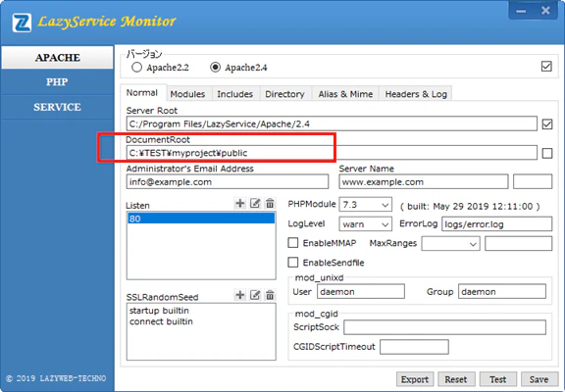This screenshot has height=392, width=565.
Task: Edit the selected Listen port entry
Action: click(255, 204)
